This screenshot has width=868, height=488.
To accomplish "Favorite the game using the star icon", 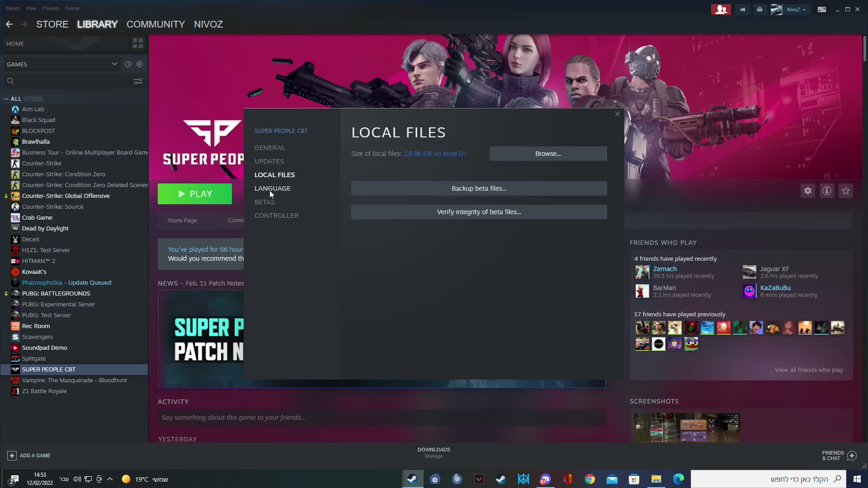I will [846, 190].
